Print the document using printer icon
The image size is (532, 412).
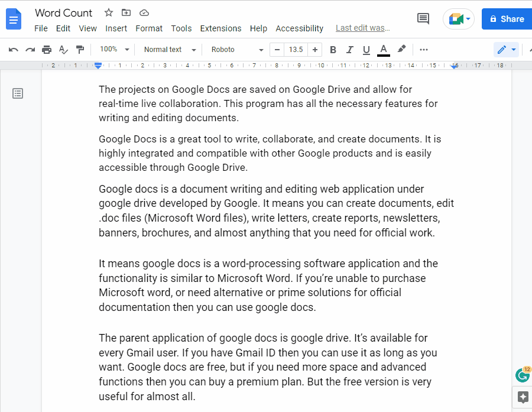pos(47,50)
